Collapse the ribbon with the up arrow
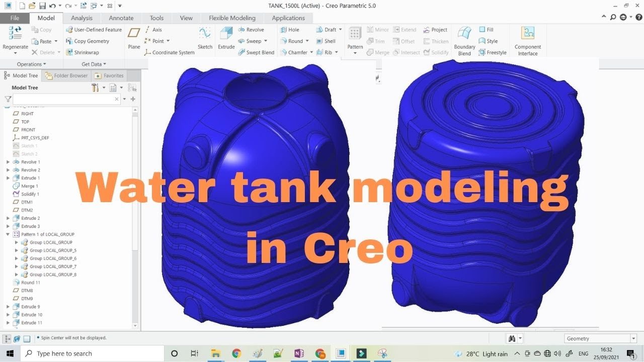This screenshot has height=362, width=644. pyautogui.click(x=604, y=17)
